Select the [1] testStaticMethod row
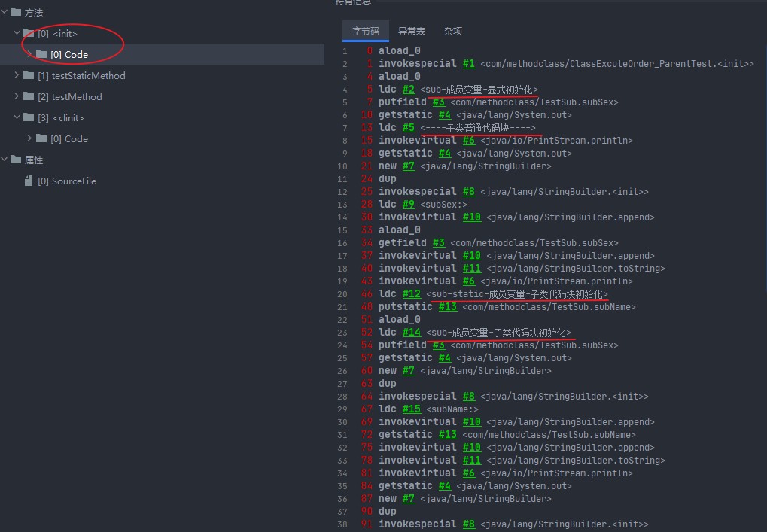This screenshot has width=767, height=532. point(82,75)
